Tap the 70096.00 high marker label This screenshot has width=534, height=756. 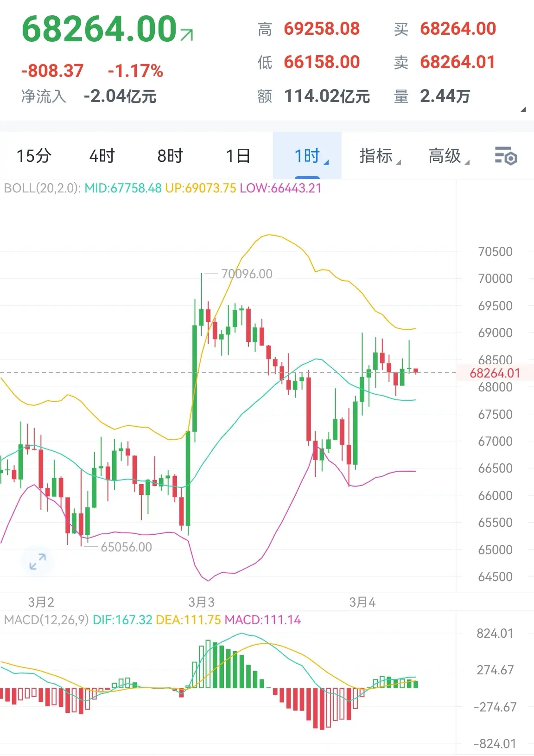pos(247,274)
